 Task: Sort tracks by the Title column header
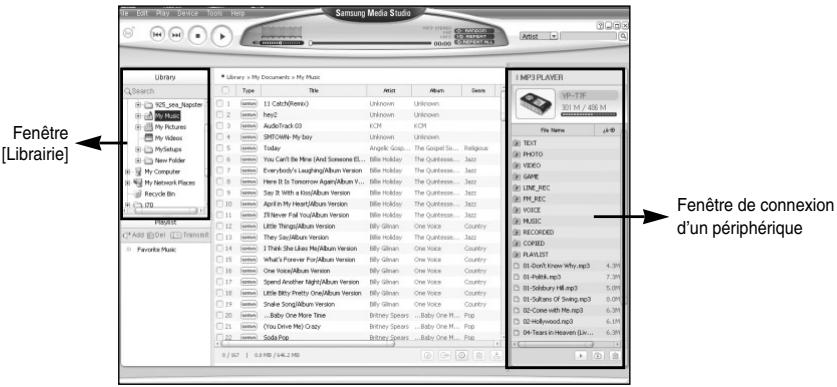(313, 91)
